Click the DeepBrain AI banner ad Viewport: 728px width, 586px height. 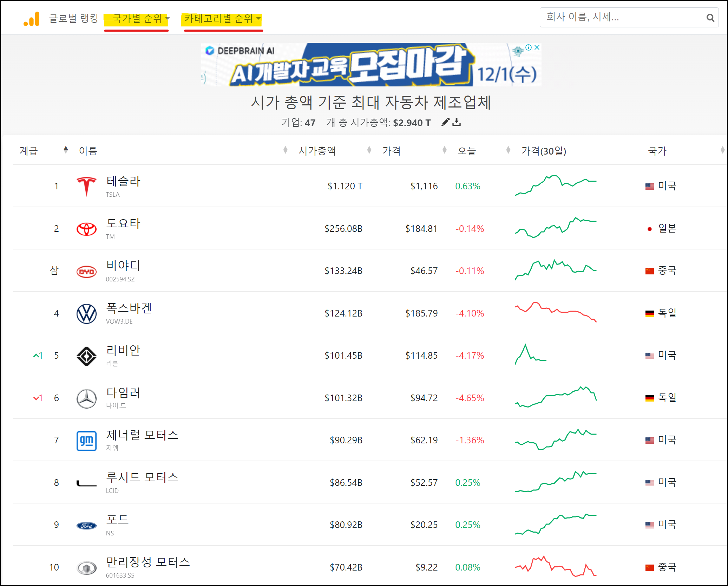(371, 65)
